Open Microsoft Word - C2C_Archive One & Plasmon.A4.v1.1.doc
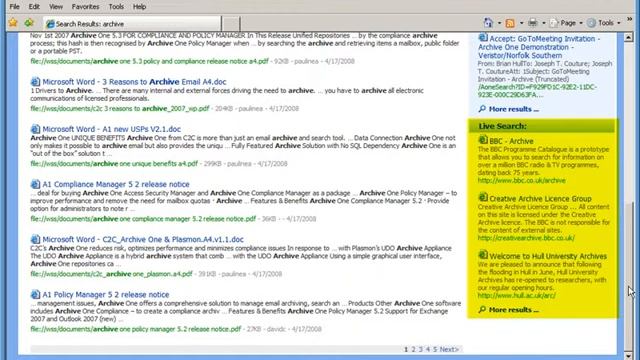This screenshot has width=640, height=360. pyautogui.click(x=143, y=239)
